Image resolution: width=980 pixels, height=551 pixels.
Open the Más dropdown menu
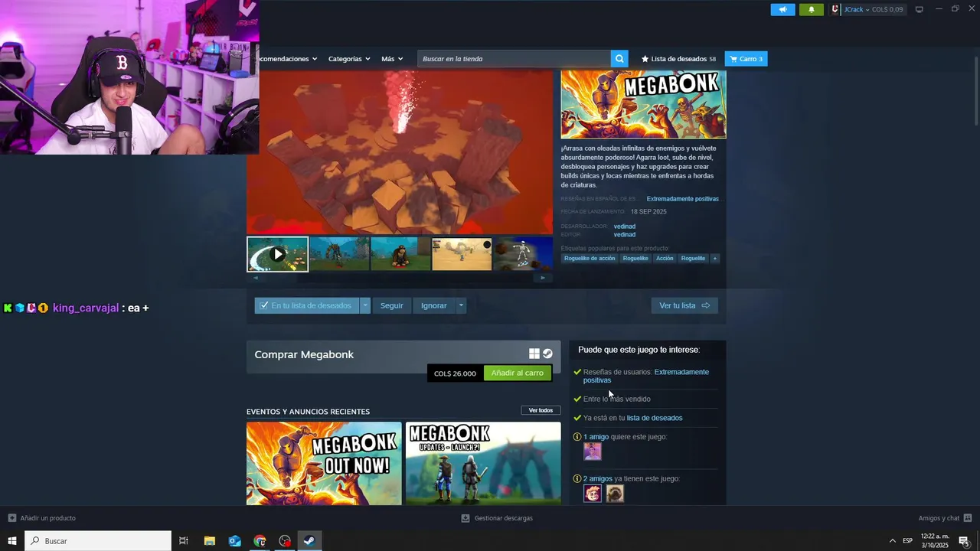[x=392, y=58]
